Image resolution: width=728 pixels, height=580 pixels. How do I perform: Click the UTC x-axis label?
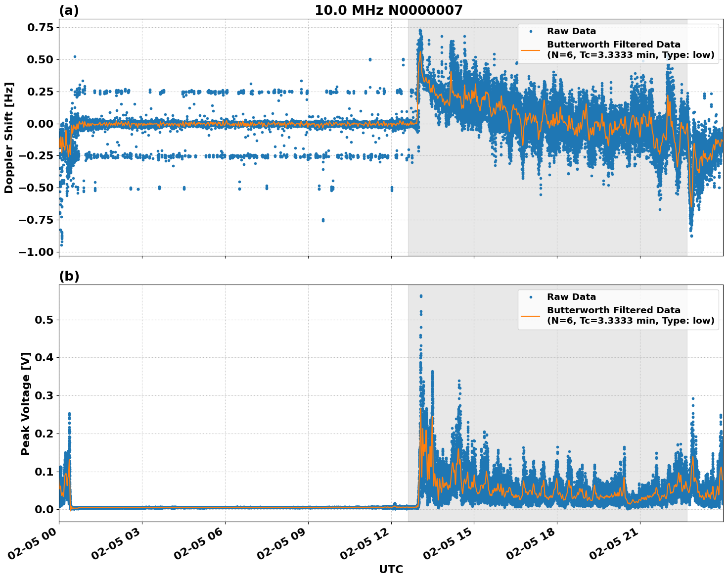pyautogui.click(x=391, y=570)
